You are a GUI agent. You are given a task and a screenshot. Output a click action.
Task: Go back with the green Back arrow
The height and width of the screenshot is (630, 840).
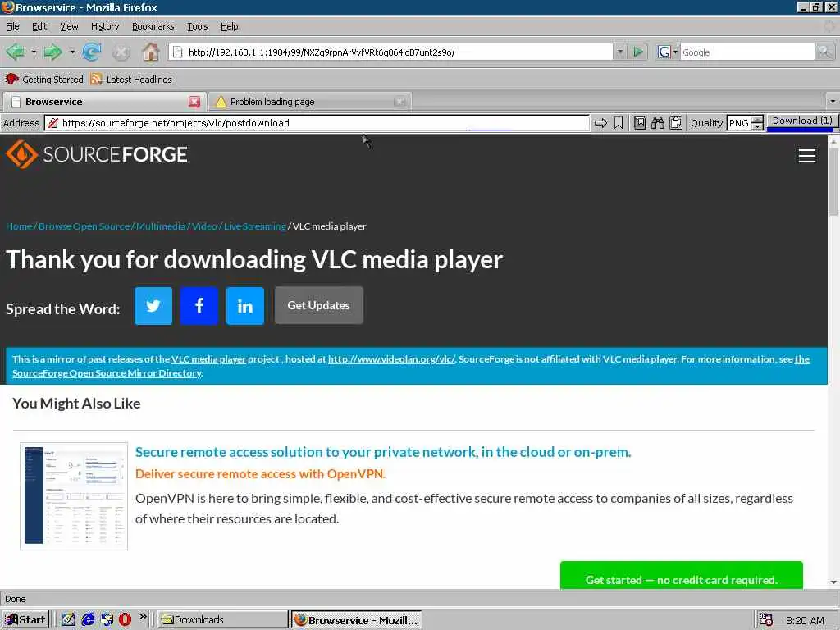click(x=15, y=52)
